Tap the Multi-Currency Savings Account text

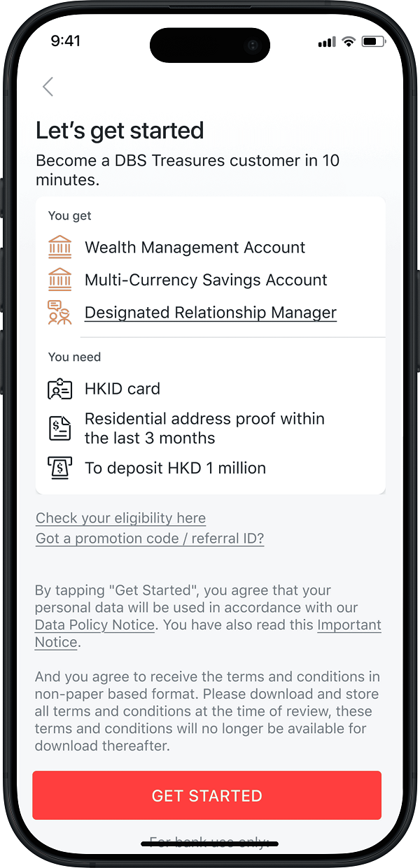pos(206,280)
